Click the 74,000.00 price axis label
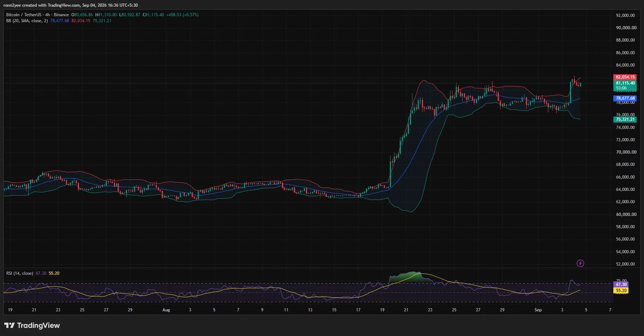644x336 pixels. click(x=625, y=127)
